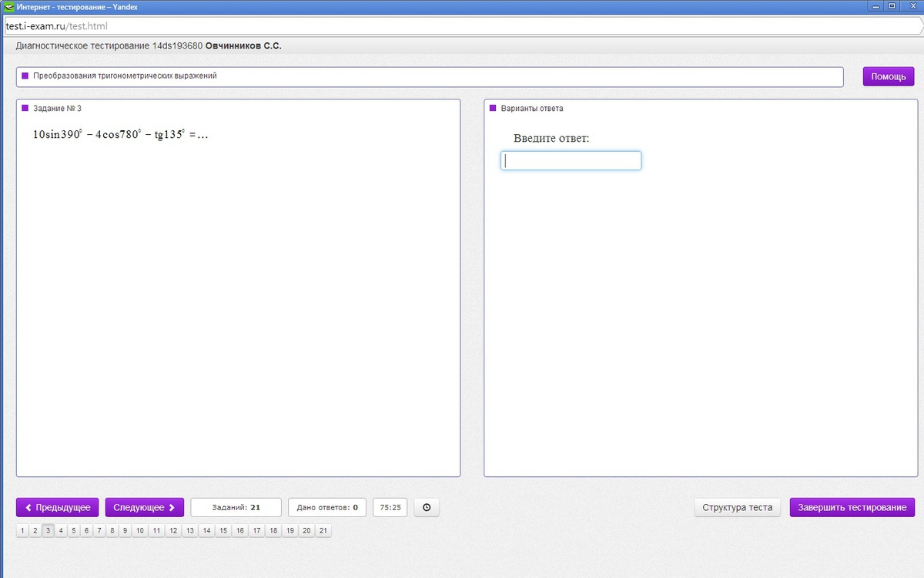
Task: Go to question 2 in pagination
Action: click(35, 530)
